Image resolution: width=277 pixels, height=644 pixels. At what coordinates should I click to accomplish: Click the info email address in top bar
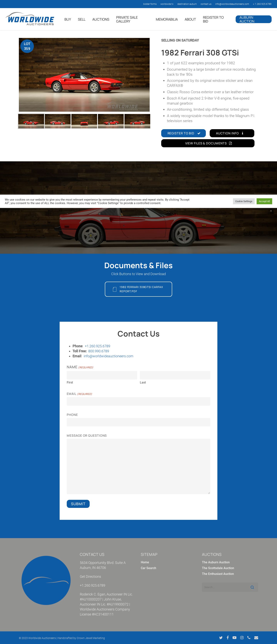point(232,4)
